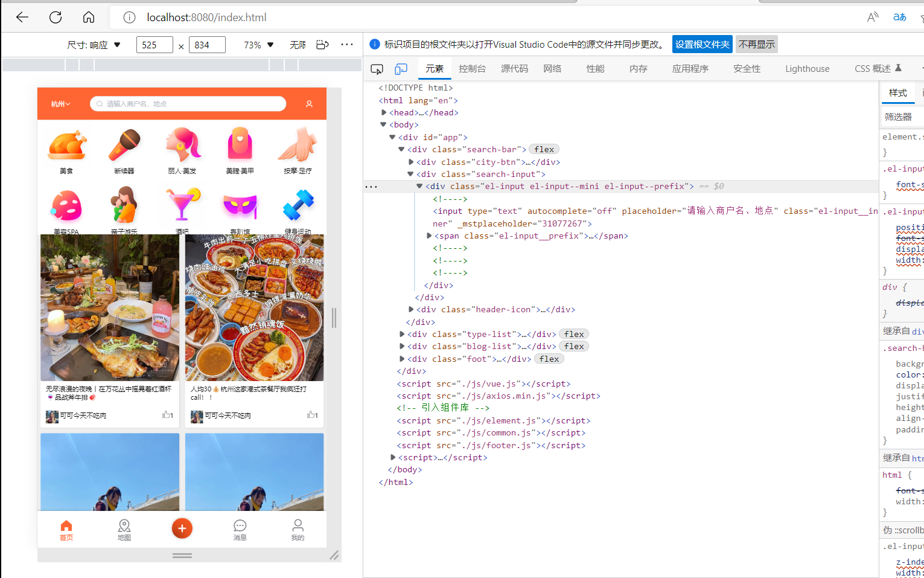Open the 无限 throttling dropdown
Image resolution: width=924 pixels, height=578 pixels.
(x=298, y=45)
